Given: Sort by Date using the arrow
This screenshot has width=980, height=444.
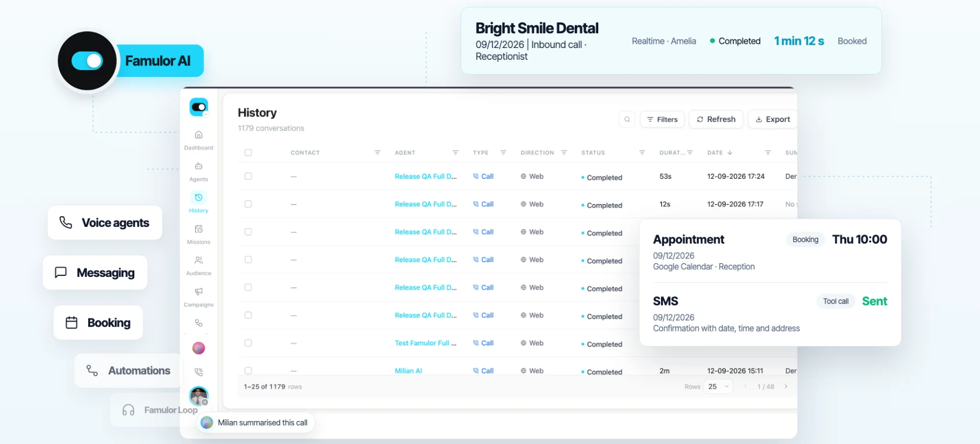Looking at the screenshot, I should (730, 152).
